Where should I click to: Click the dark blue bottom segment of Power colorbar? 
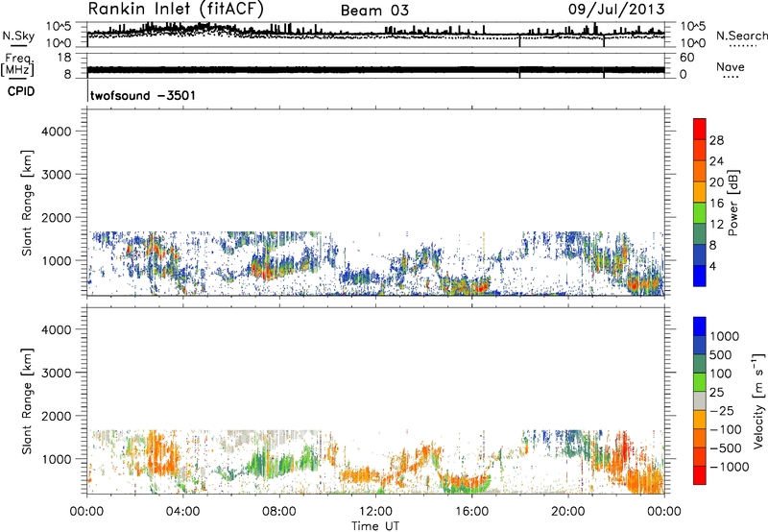coord(700,276)
